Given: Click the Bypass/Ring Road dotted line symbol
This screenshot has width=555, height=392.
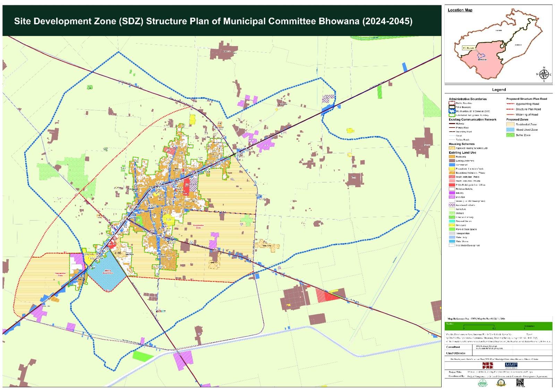Looking at the screenshot, I should 510,104.
